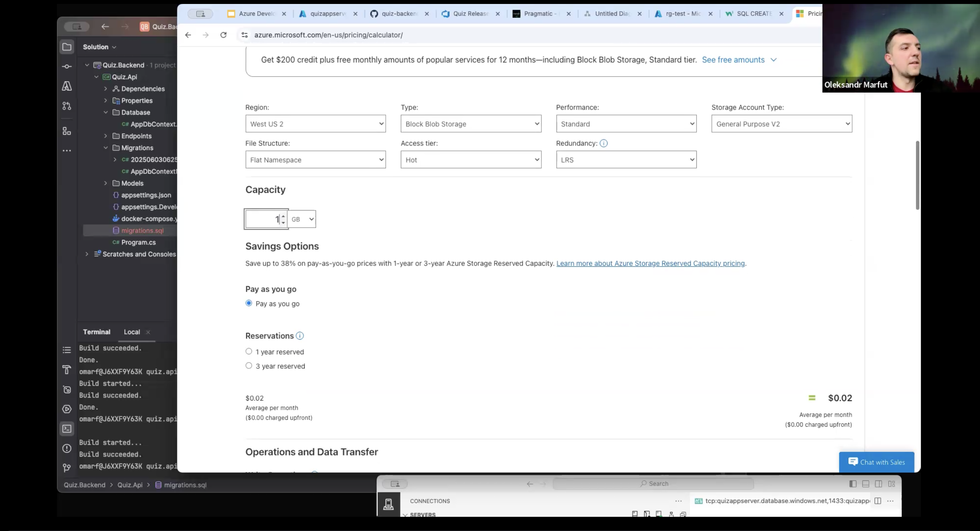The width and height of the screenshot is (980, 531).
Task: Select the Local terminal tab in Rider
Action: tap(132, 332)
